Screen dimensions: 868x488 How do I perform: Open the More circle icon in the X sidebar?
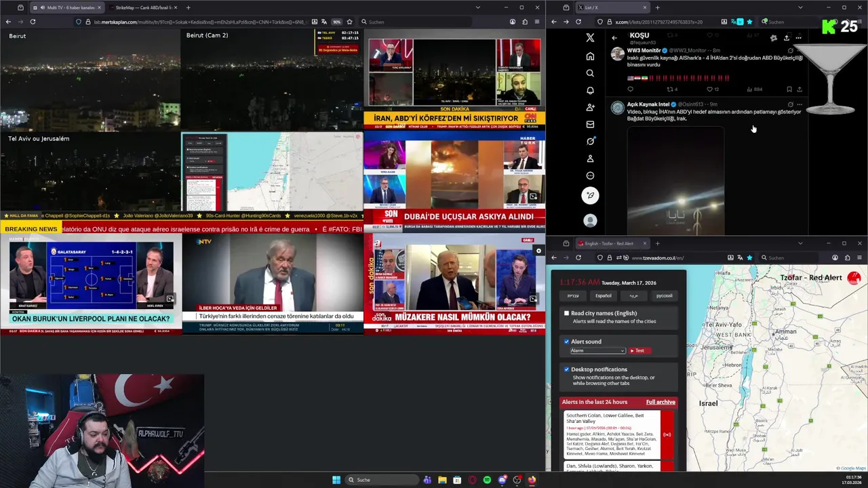[x=590, y=176]
